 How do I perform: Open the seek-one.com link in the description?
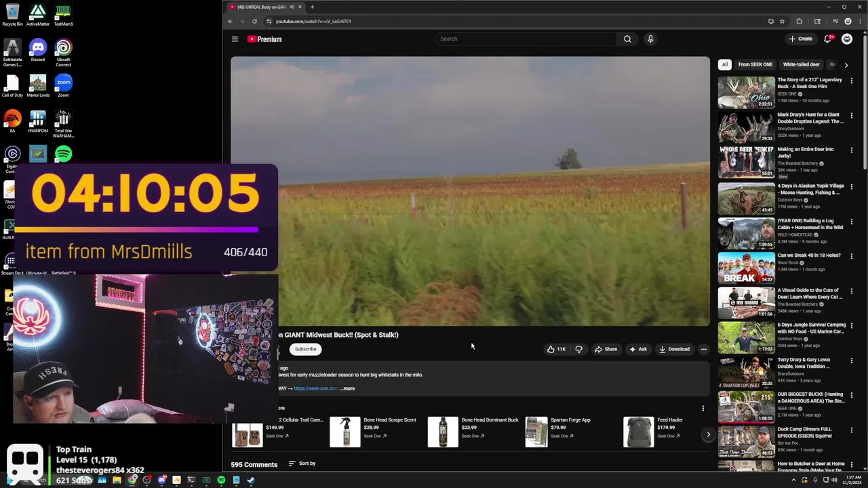click(315, 388)
